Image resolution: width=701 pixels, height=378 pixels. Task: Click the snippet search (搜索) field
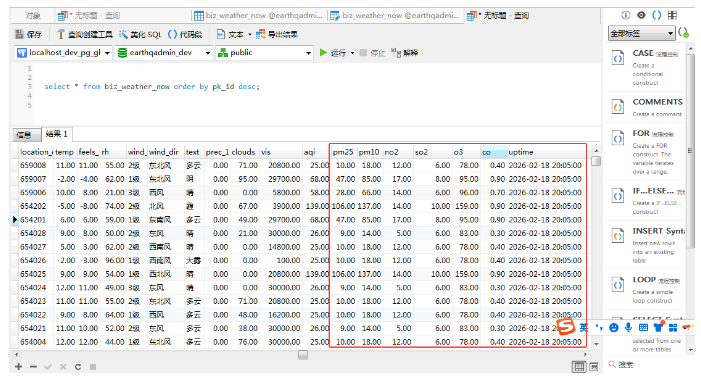pyautogui.click(x=648, y=365)
